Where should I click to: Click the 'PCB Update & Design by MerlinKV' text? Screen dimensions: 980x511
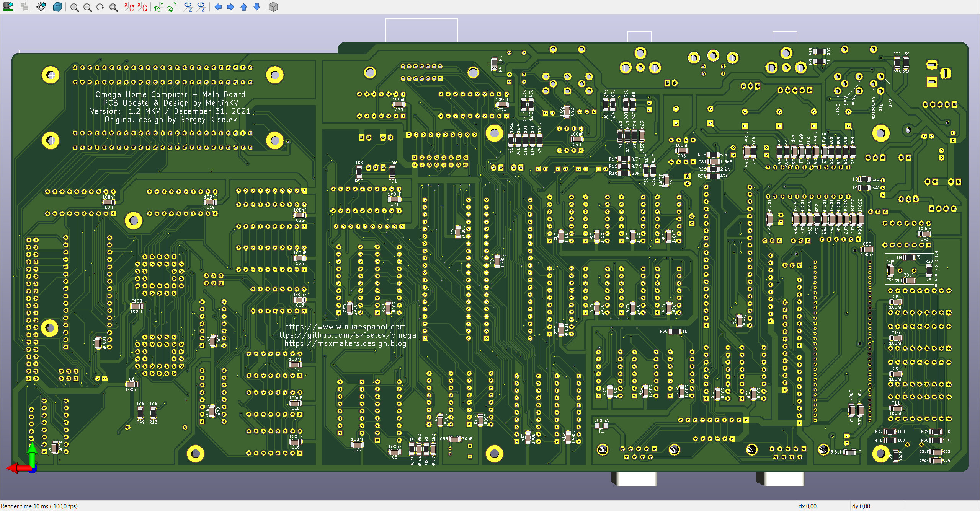coord(170,103)
